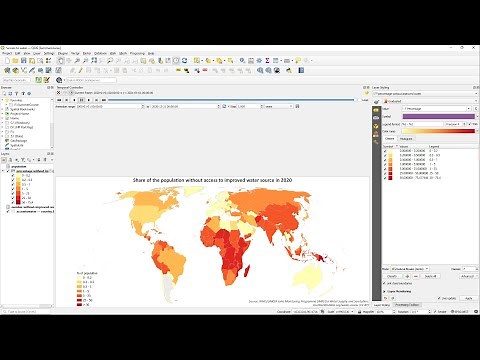Open the Project menu

point(7,53)
